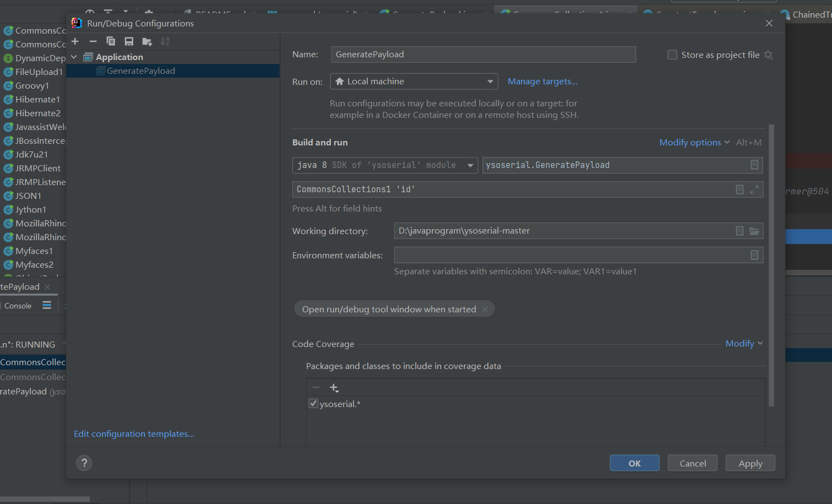Click Hibernate1 class icon in project list
Screen dimensions: 832x504
(8, 100)
